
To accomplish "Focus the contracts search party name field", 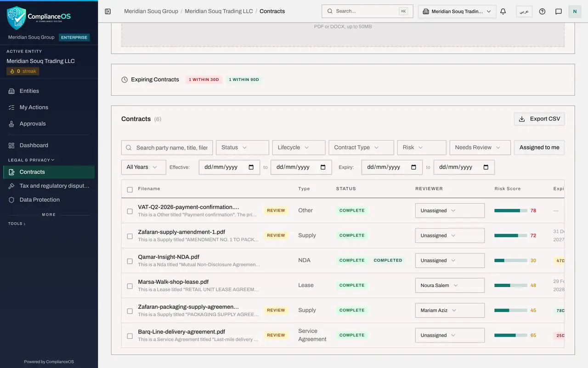I will click(167, 148).
